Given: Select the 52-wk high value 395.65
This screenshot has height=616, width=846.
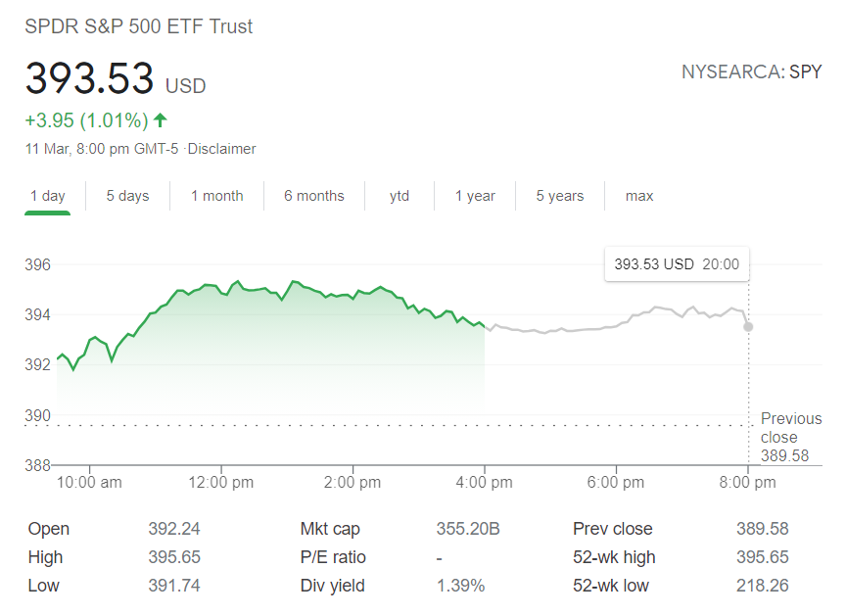Looking at the screenshot, I should click(x=763, y=557).
